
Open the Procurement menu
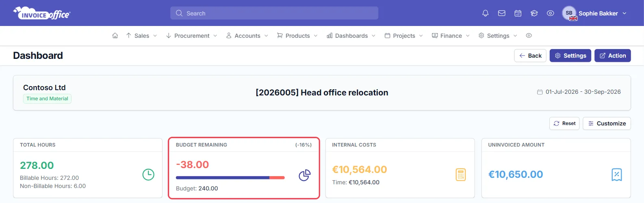pyautogui.click(x=191, y=36)
